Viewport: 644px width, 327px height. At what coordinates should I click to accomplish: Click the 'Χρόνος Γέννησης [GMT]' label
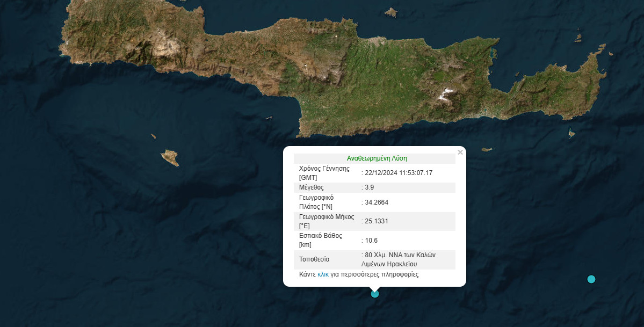[x=324, y=172]
